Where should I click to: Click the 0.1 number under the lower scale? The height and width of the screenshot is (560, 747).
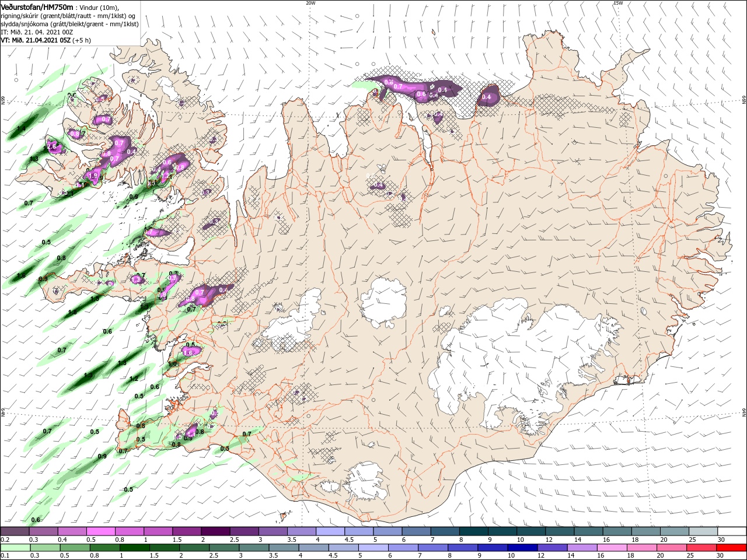click(4, 556)
